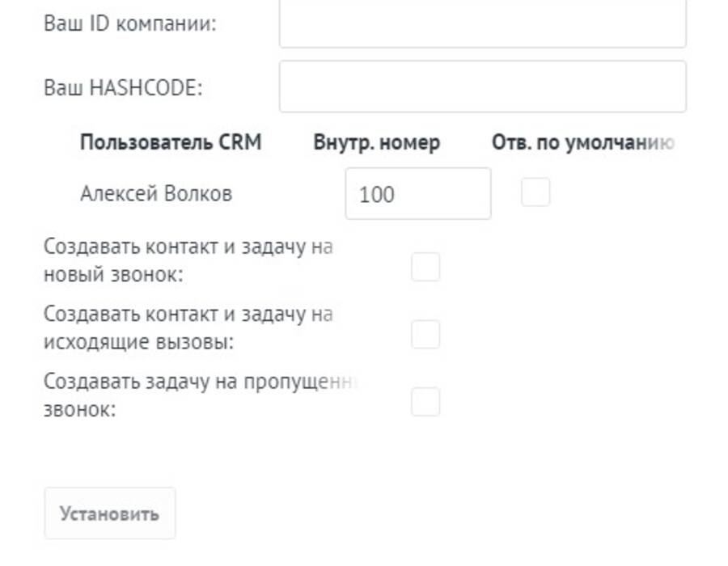728x566 pixels.
Task: Click the Ваш HASHCODE label text
Action: [x=123, y=87]
